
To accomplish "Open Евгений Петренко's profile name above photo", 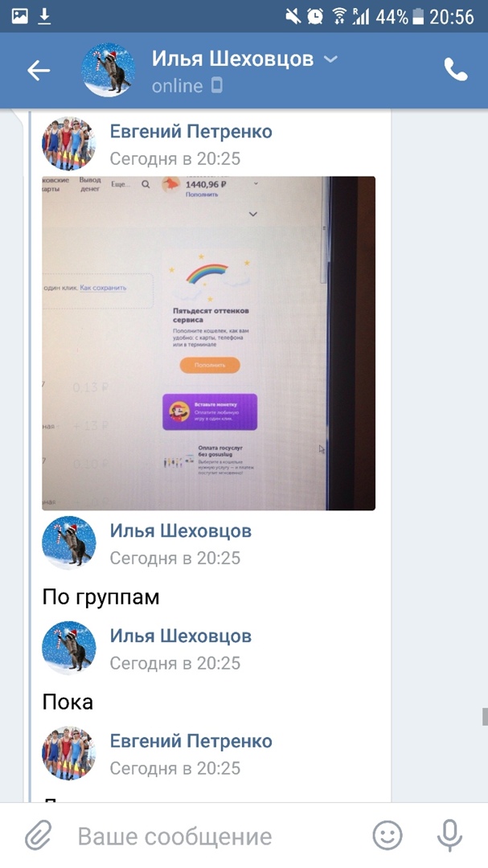I will (191, 132).
